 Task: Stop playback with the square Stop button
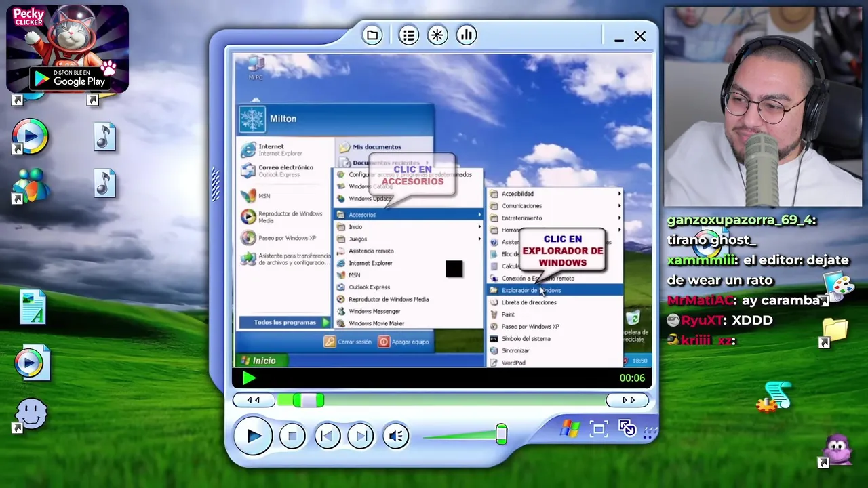coord(292,436)
